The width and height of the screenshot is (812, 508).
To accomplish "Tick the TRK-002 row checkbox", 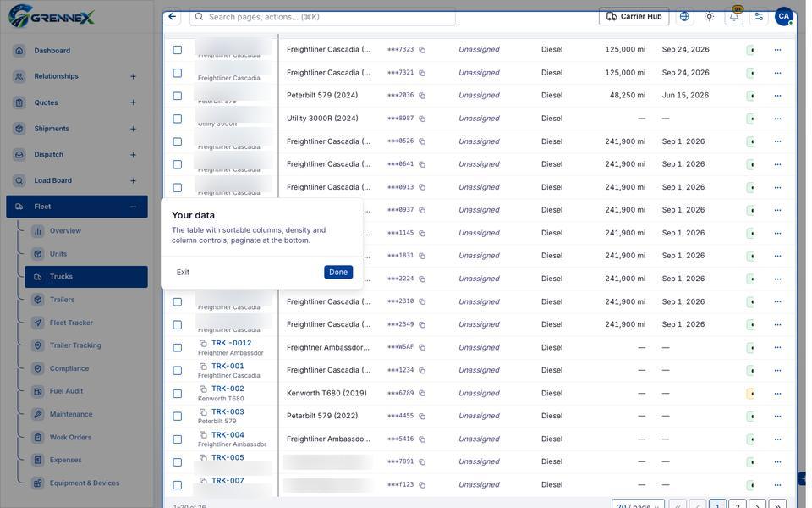I will 177,394.
